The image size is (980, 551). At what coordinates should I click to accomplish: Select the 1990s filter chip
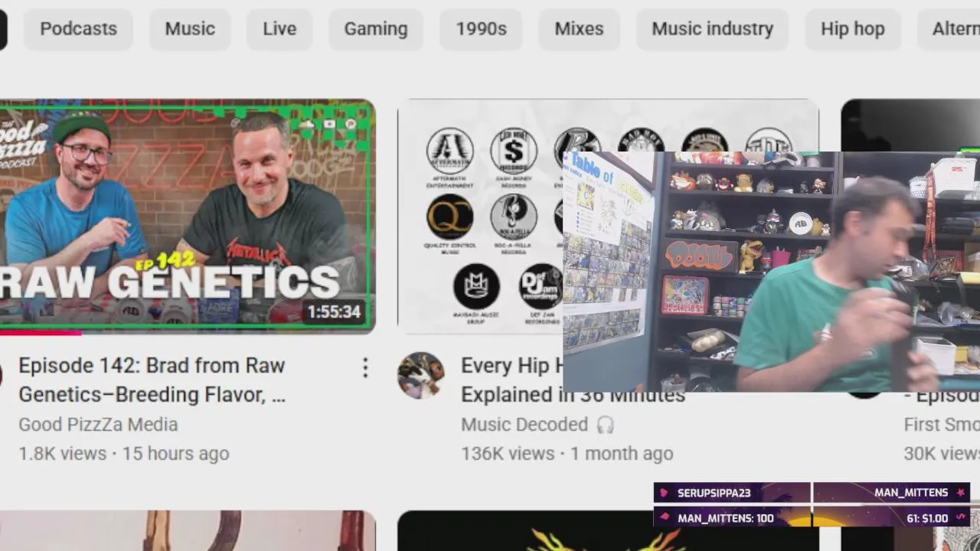pos(482,29)
